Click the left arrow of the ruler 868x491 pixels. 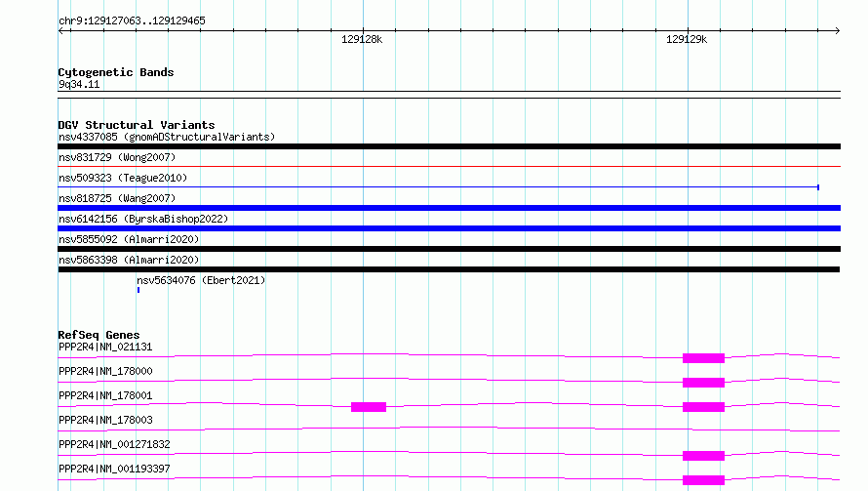61,31
